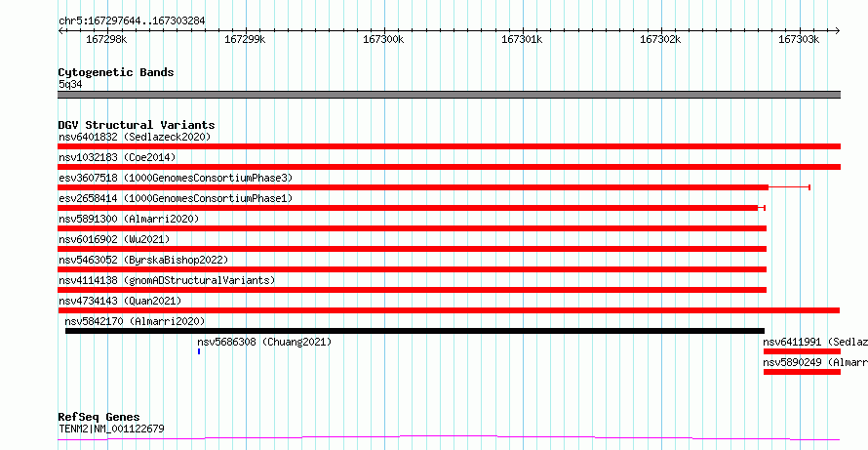The width and height of the screenshot is (868, 450).
Task: Click the red bar of nsv5463052
Action: pos(412,269)
